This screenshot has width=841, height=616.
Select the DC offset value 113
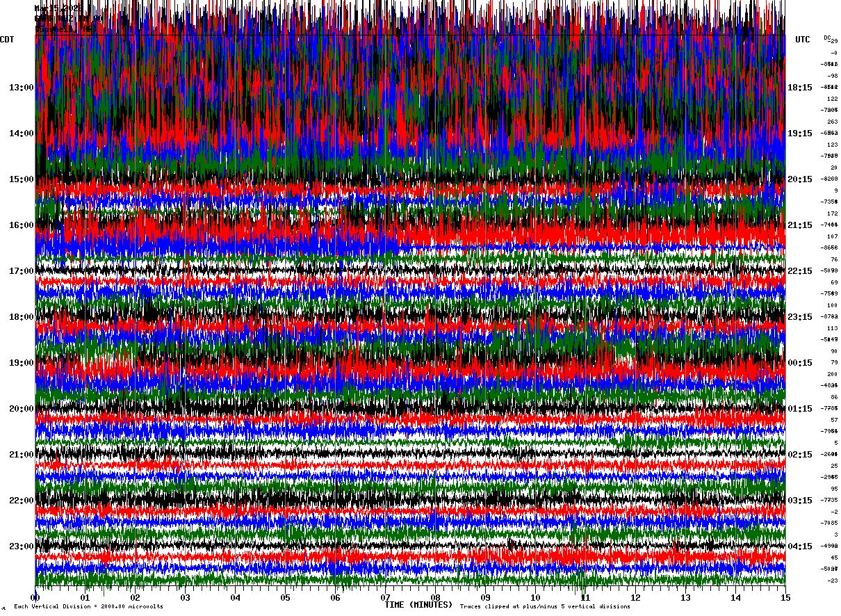coord(832,328)
